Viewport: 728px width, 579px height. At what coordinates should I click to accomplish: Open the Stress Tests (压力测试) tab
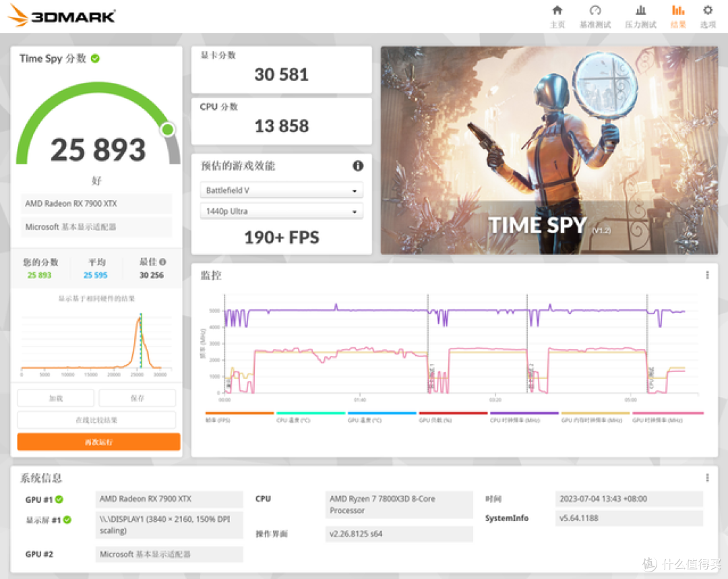[641, 16]
